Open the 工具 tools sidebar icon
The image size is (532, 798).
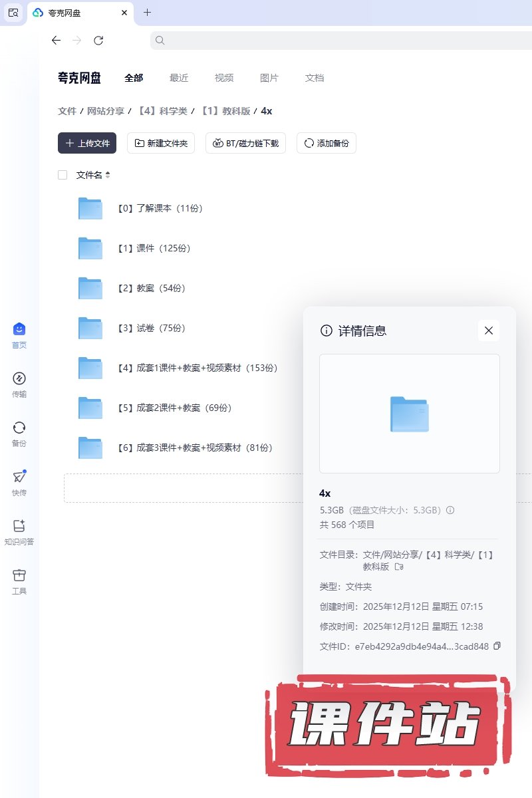[19, 576]
